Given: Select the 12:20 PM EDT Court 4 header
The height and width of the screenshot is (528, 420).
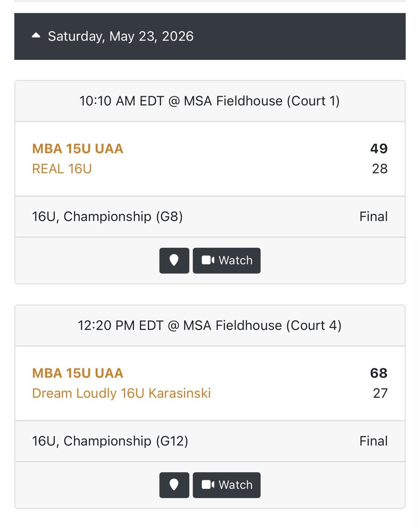Looking at the screenshot, I should [x=210, y=326].
